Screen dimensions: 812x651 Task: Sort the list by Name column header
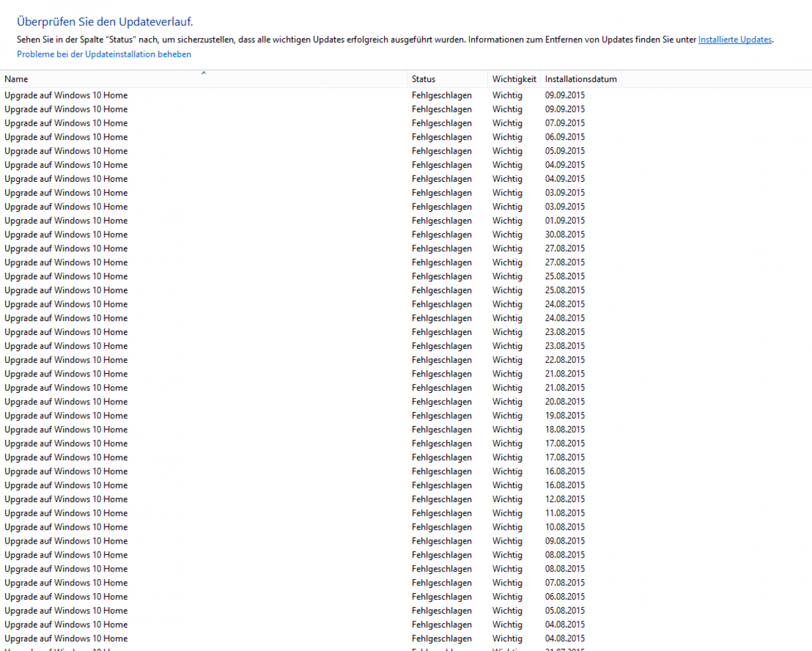203,79
